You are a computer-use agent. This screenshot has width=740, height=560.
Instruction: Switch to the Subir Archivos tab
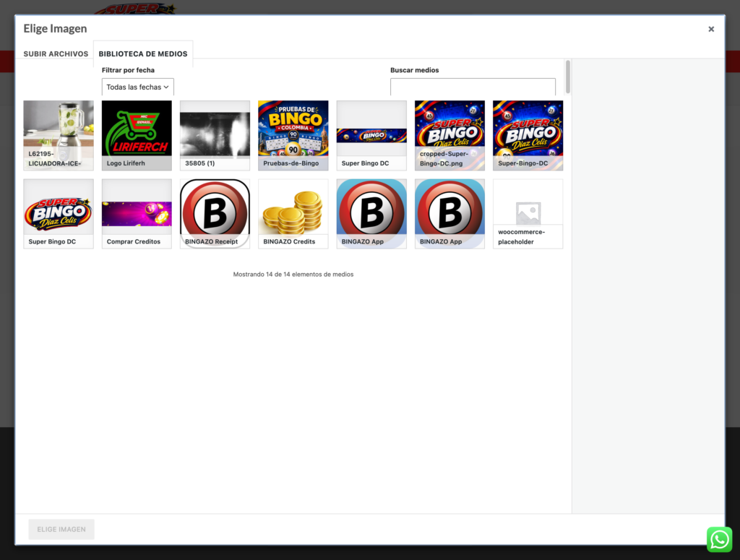pos(56,53)
